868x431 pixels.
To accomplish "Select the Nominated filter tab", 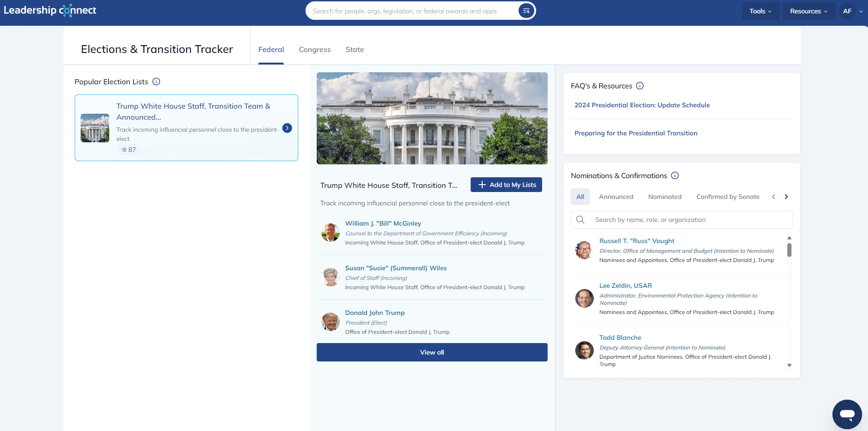I will [x=665, y=197].
